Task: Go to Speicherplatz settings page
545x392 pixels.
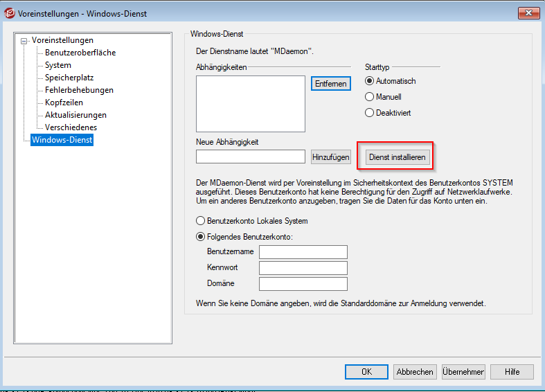Action: [69, 78]
